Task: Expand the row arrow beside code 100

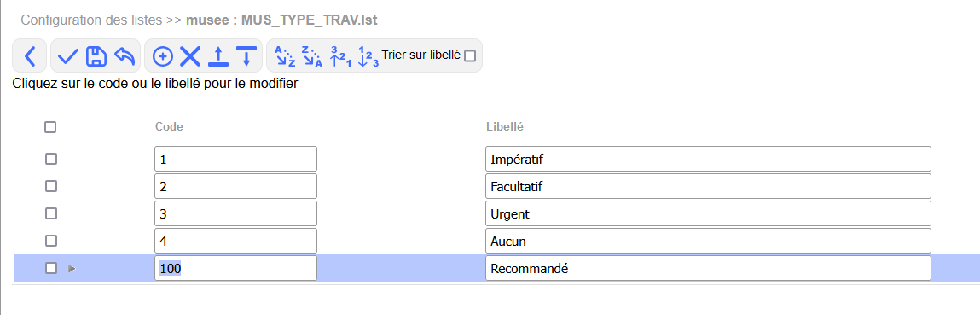Action: click(72, 268)
